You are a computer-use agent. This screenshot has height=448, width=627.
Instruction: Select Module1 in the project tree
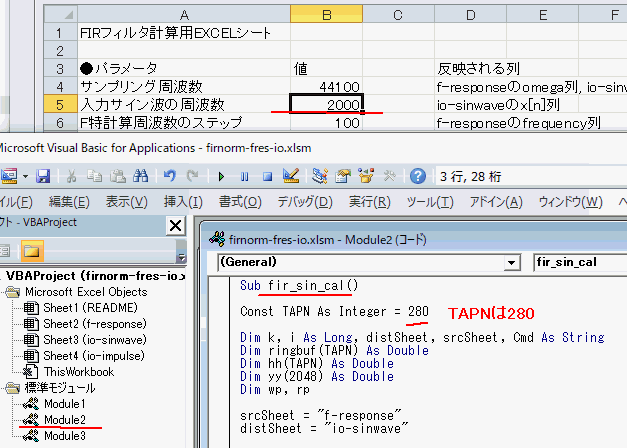pos(64,404)
